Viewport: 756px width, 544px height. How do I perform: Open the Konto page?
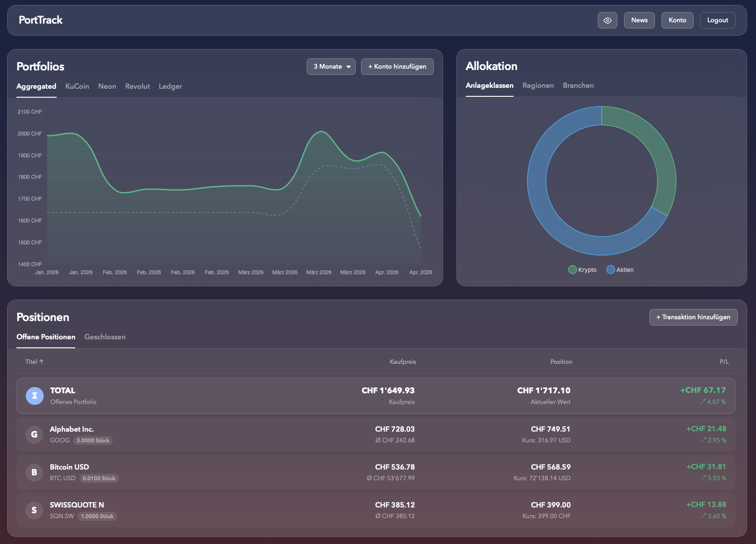[x=677, y=20]
